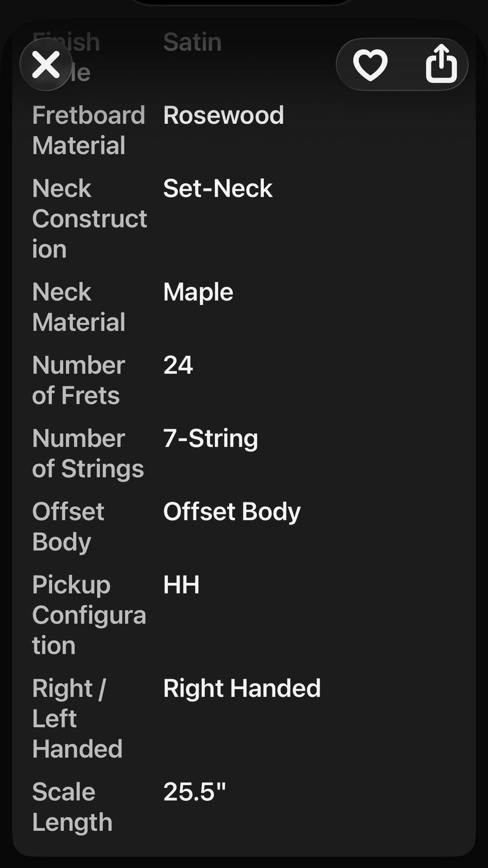Tap the Pickup Configuration label
Screen dimensions: 488x868
(x=89, y=615)
